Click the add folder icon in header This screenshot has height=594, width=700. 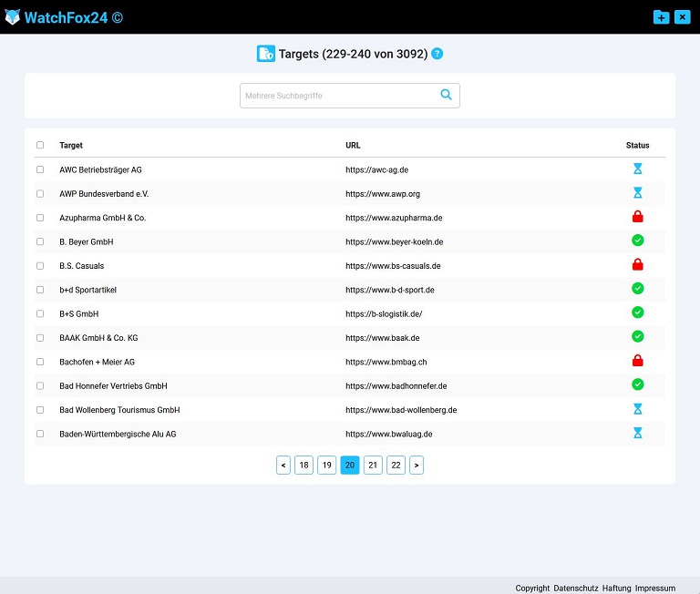(661, 17)
